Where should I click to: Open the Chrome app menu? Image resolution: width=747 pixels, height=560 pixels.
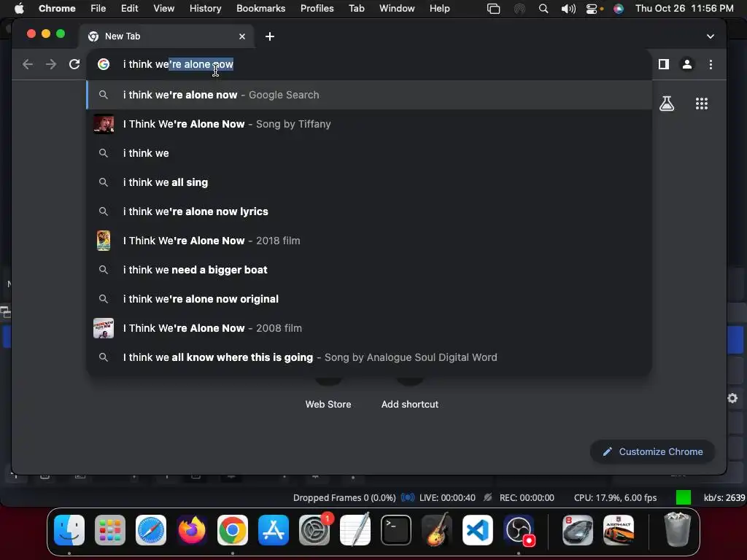(x=57, y=8)
